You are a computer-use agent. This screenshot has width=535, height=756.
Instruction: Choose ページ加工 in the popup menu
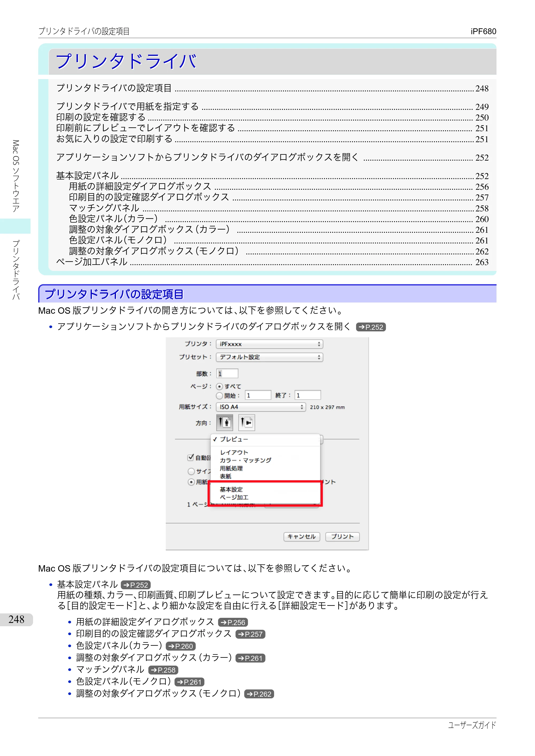[x=265, y=497]
